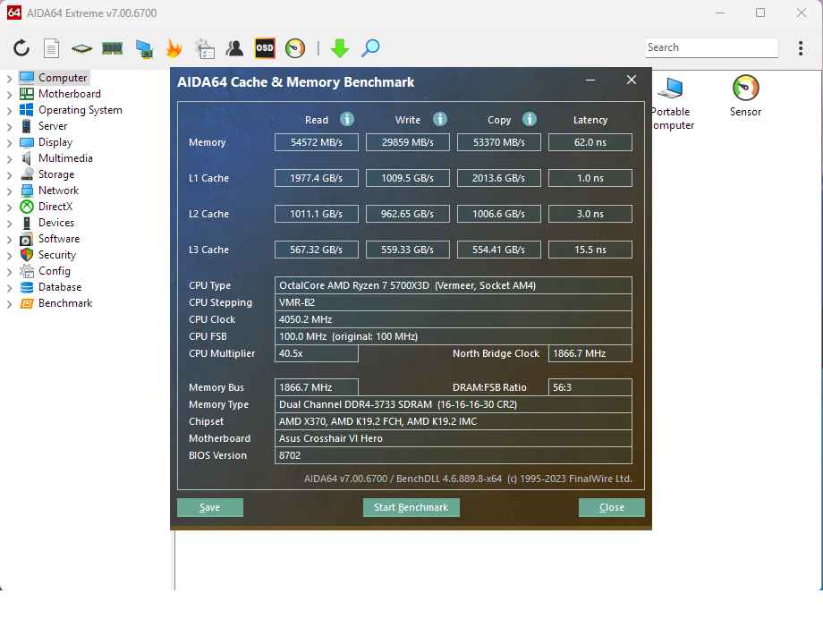Select Software in the sidebar tree
Screen dimensions: 823x644
pos(59,239)
